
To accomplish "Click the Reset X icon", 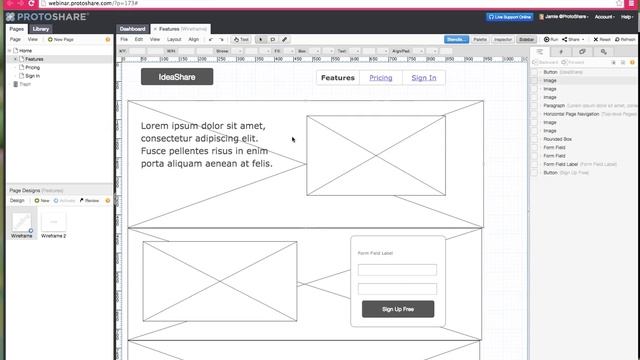I will click(x=596, y=40).
